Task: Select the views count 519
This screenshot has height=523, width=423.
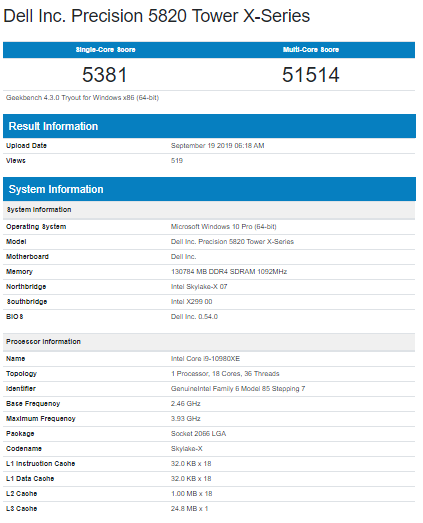Action: (177, 160)
